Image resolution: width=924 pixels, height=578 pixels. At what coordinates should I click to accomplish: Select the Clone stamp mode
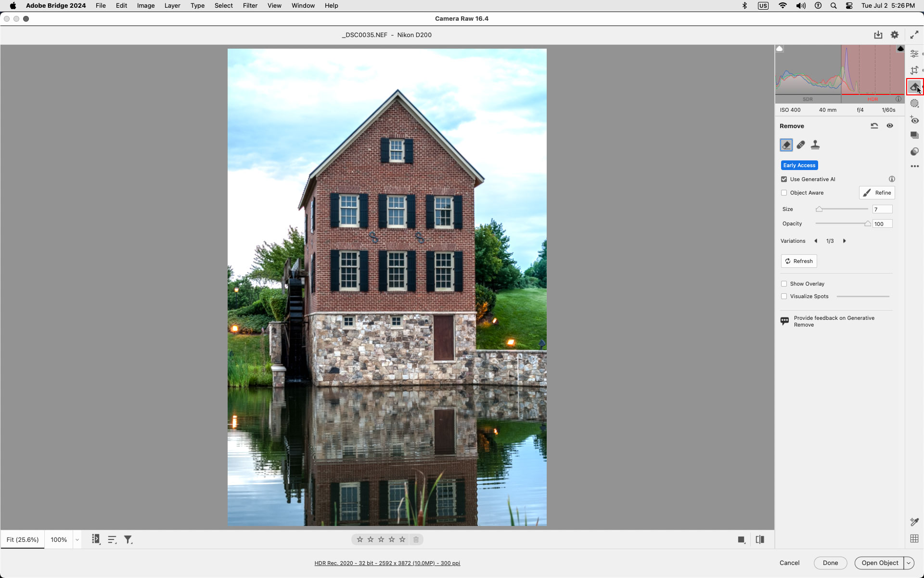pos(815,145)
